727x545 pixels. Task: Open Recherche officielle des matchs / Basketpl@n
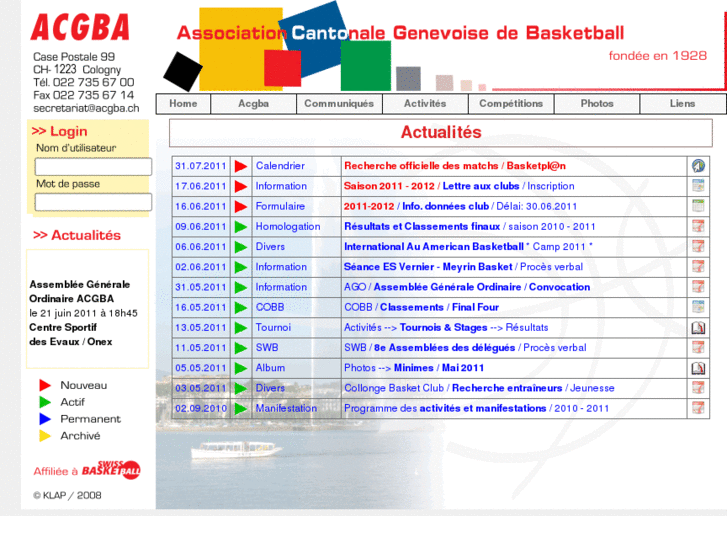click(455, 166)
